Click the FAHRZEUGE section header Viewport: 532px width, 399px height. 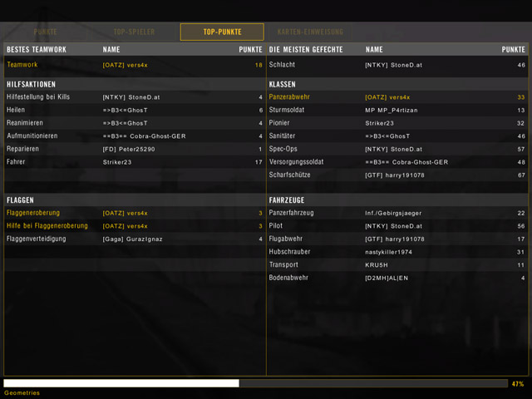[288, 200]
